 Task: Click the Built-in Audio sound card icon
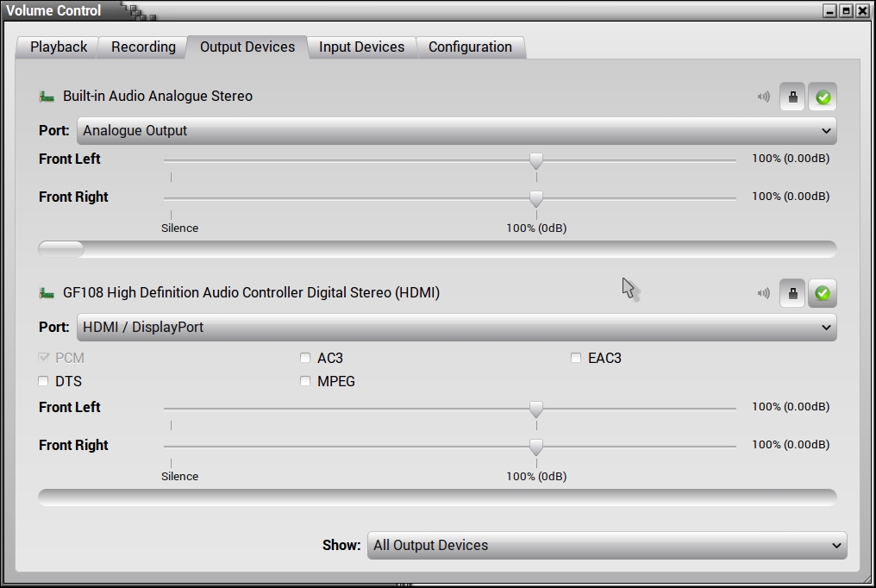[47, 97]
